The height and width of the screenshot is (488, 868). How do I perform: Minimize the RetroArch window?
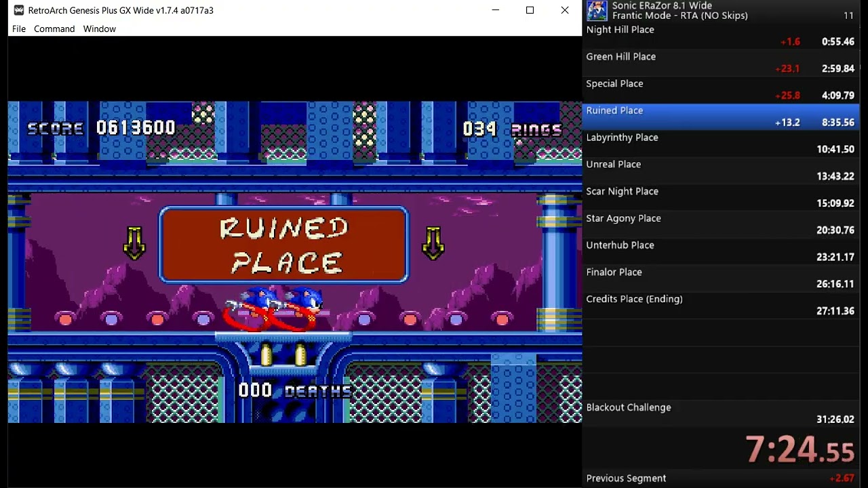click(x=496, y=10)
